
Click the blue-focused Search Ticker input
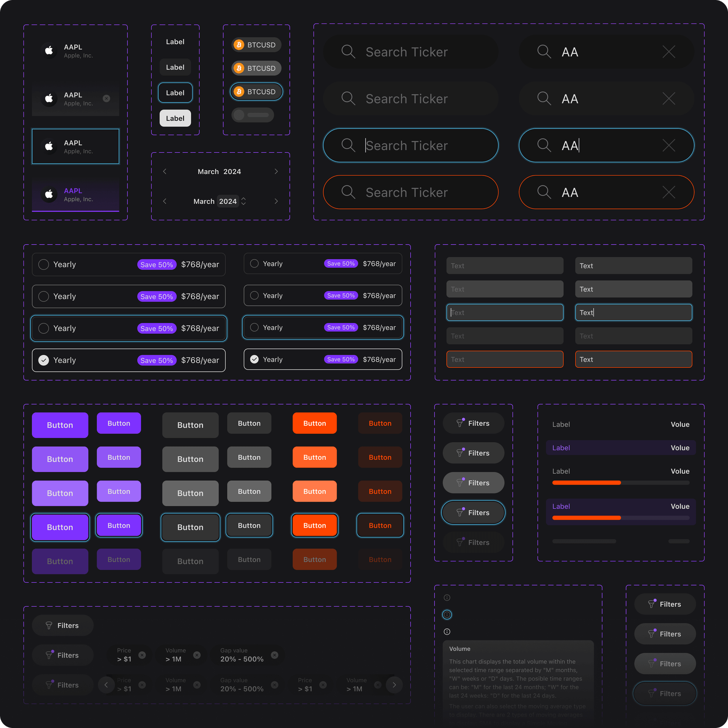[x=411, y=145]
